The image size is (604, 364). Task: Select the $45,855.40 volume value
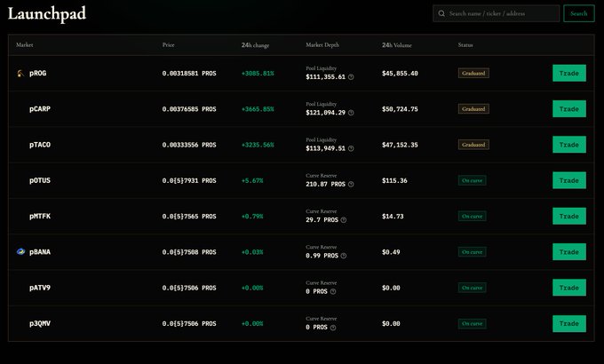(x=400, y=73)
